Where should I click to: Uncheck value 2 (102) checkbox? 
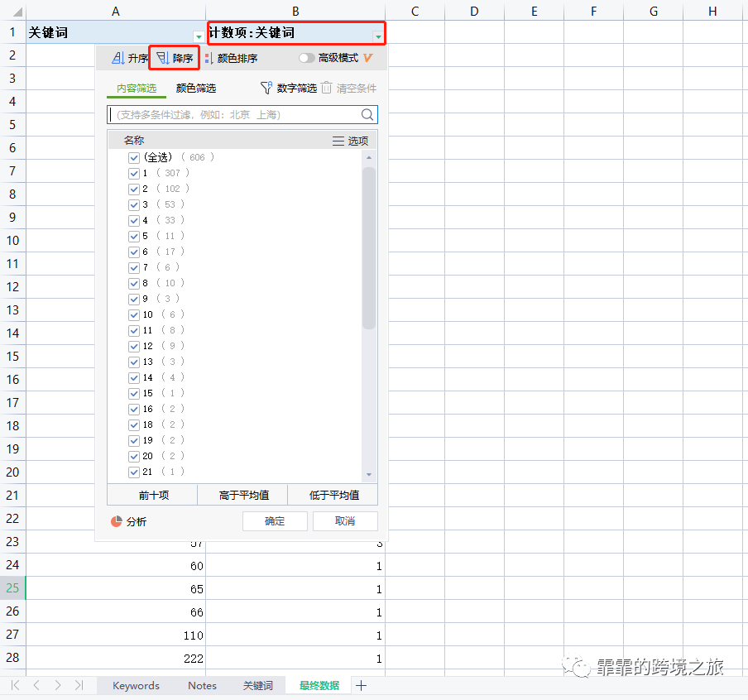pyautogui.click(x=134, y=189)
